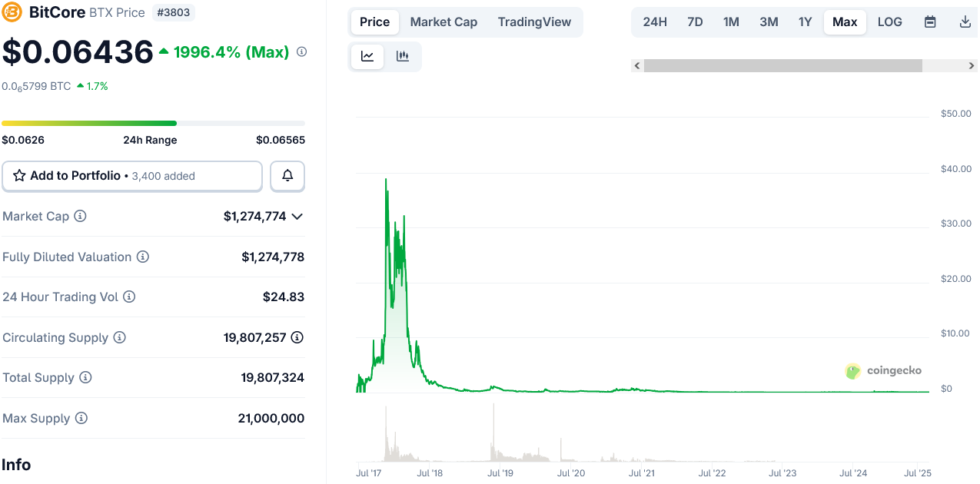Screen dimensions: 980x484
Task: Select the 7D time range
Action: click(695, 22)
